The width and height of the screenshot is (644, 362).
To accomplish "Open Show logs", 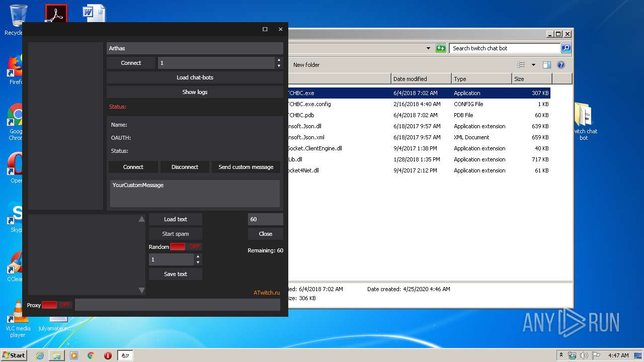I will point(195,92).
